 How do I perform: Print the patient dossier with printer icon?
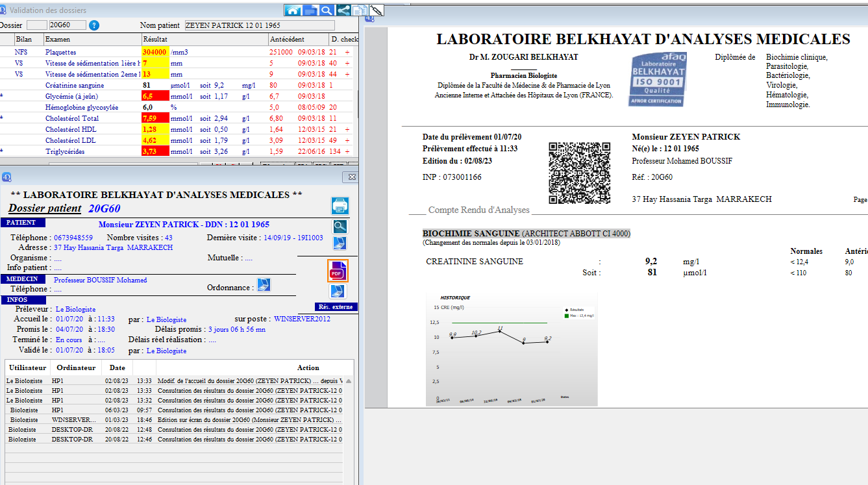coord(340,206)
